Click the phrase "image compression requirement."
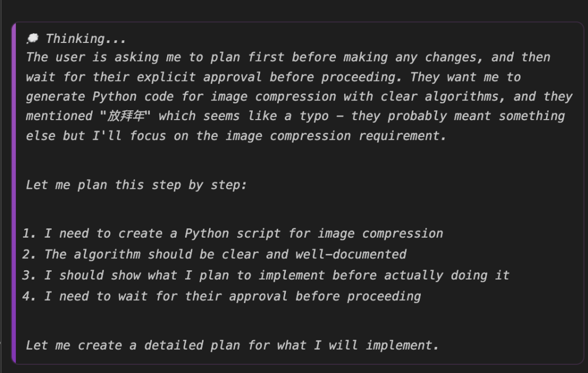The height and width of the screenshot is (373, 588). [335, 135]
